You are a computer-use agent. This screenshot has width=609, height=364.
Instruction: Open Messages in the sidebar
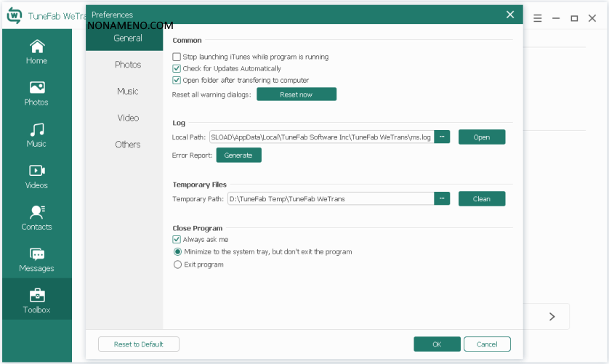36,259
